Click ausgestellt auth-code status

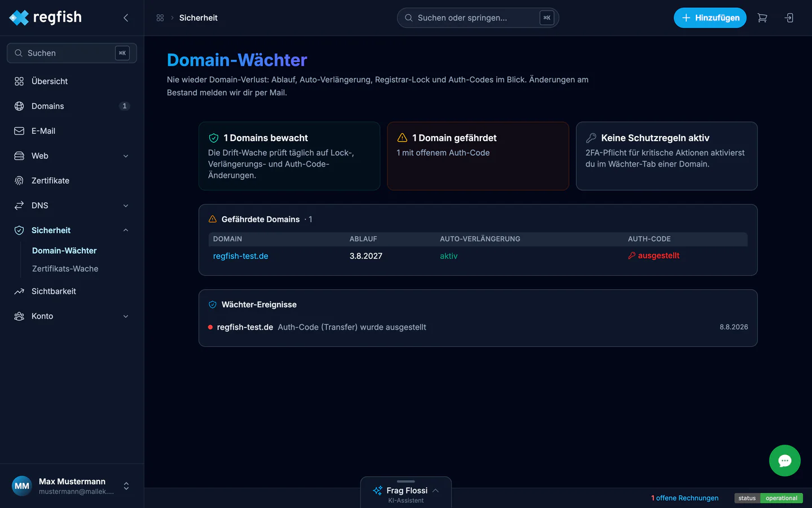pyautogui.click(x=659, y=256)
